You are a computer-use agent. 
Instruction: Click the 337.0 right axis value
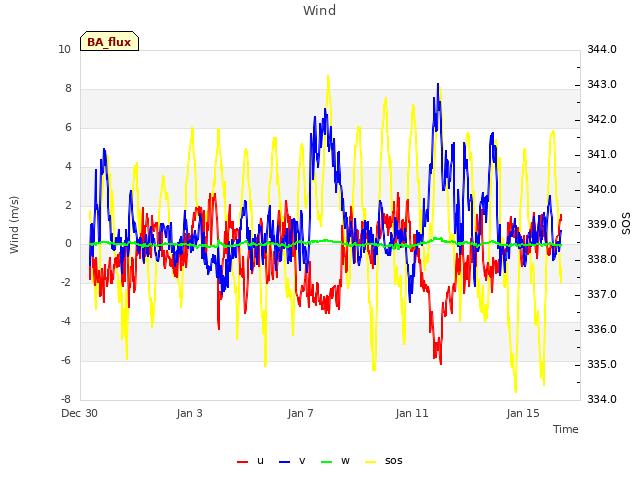(x=602, y=294)
